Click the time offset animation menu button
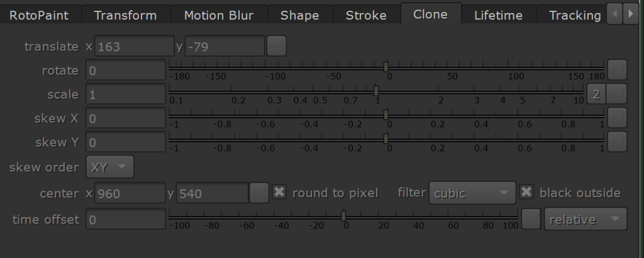This screenshot has height=258, width=644. [531, 219]
